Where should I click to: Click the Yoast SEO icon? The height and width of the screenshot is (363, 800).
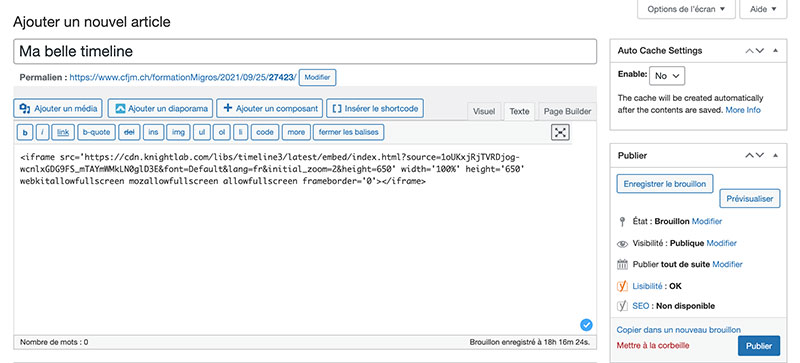coord(622,306)
